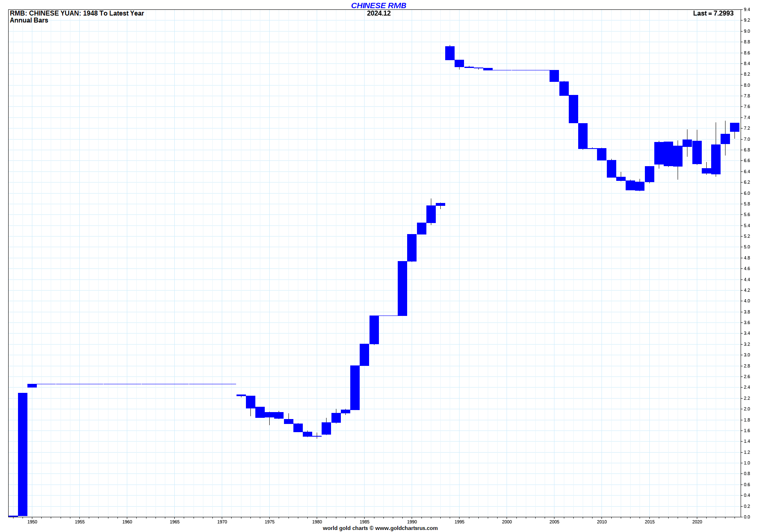Click the 5.0 y-axis value
The image size is (757, 532).
coord(747,247)
